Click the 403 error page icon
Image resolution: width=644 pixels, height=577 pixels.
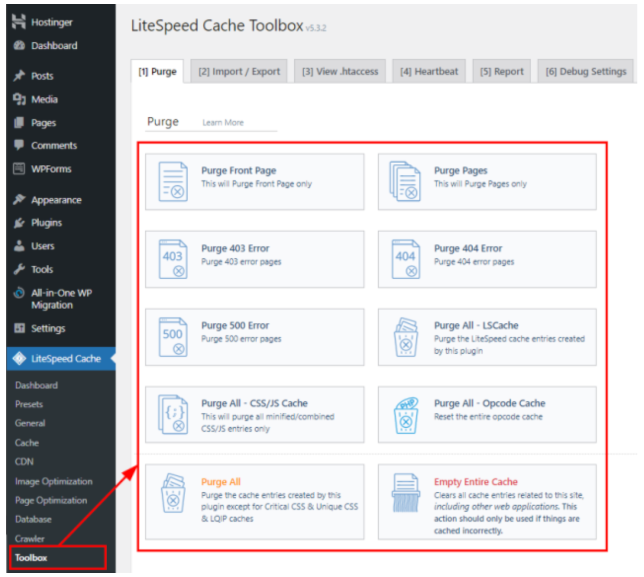(173, 260)
